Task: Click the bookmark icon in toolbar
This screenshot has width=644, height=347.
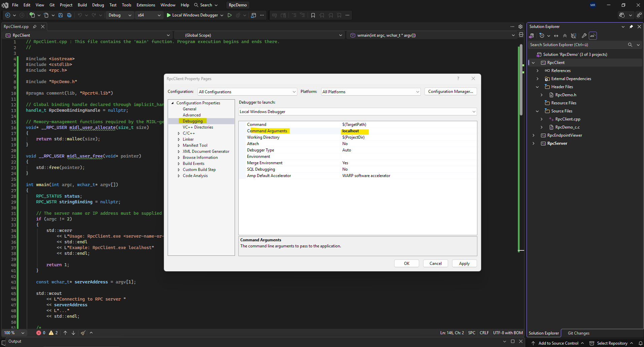Action: (x=313, y=15)
